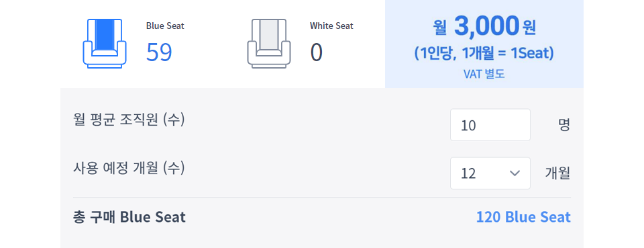Click the White Seat count 0
Screen dimensions: 644x248
[316, 52]
